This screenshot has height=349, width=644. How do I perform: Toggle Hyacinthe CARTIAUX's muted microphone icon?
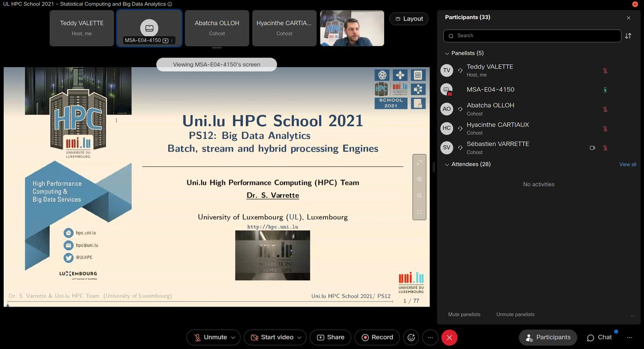click(x=605, y=128)
